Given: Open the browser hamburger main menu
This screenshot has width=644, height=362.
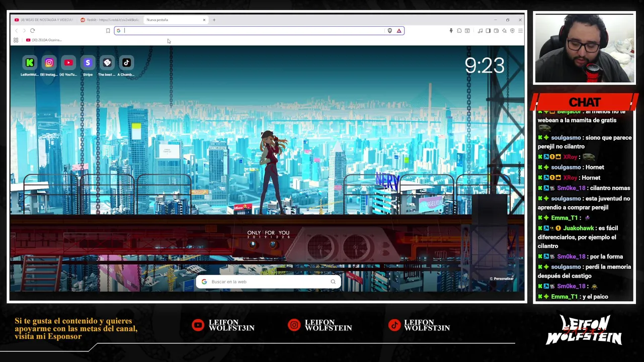Looking at the screenshot, I should pos(520,31).
